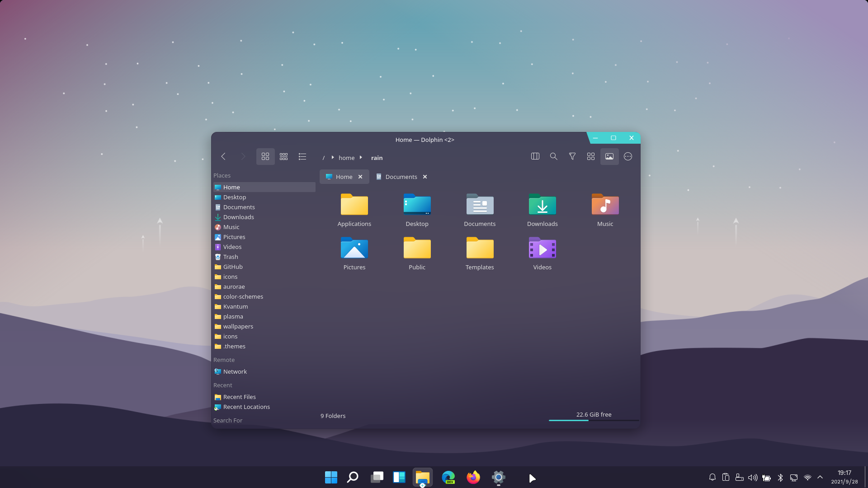
Task: Click the four-squares icon next to filter
Action: coord(591,156)
